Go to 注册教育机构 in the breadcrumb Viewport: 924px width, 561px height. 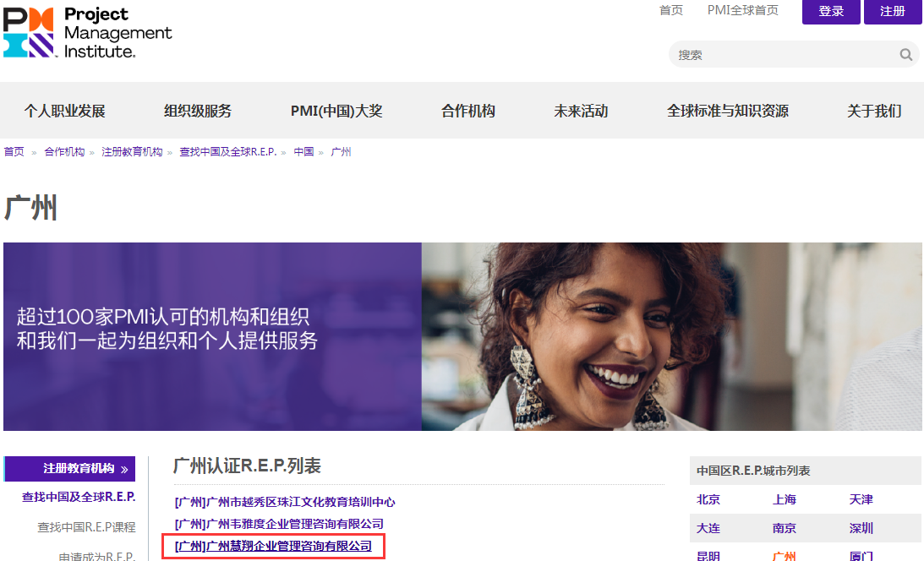[x=132, y=152]
